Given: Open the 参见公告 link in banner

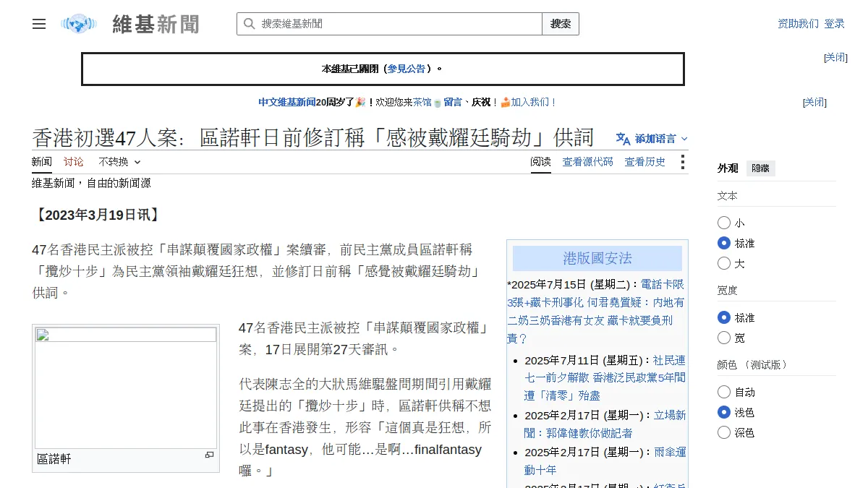Looking at the screenshot, I should [407, 69].
